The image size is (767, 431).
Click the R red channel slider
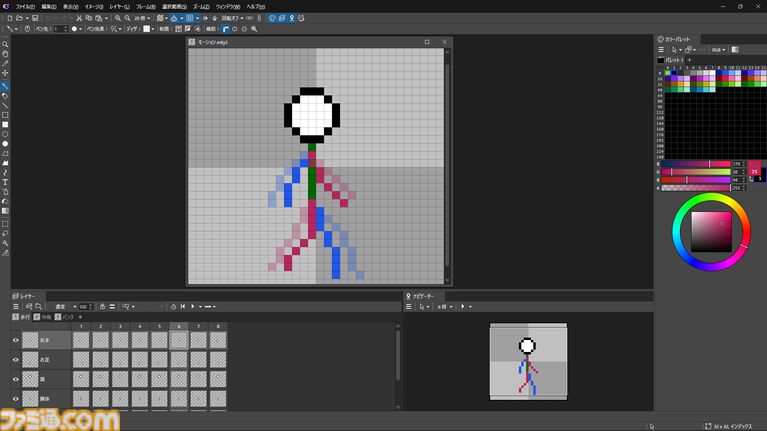click(696, 164)
